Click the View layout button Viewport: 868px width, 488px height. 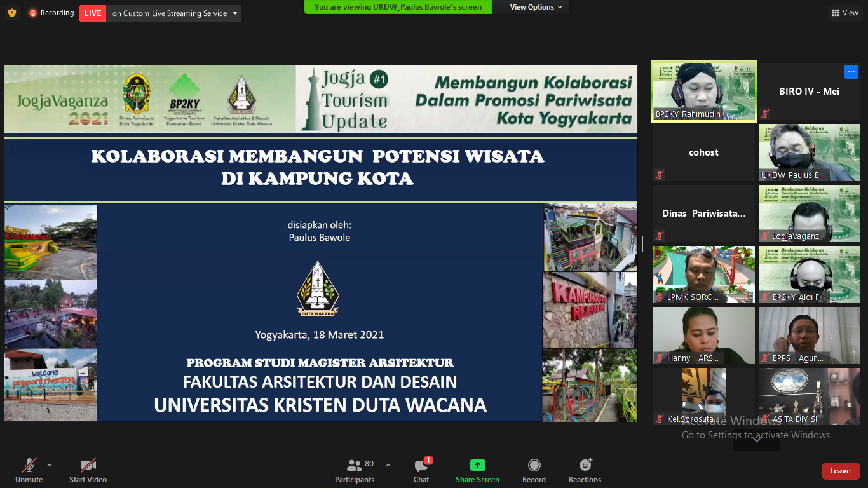[844, 13]
